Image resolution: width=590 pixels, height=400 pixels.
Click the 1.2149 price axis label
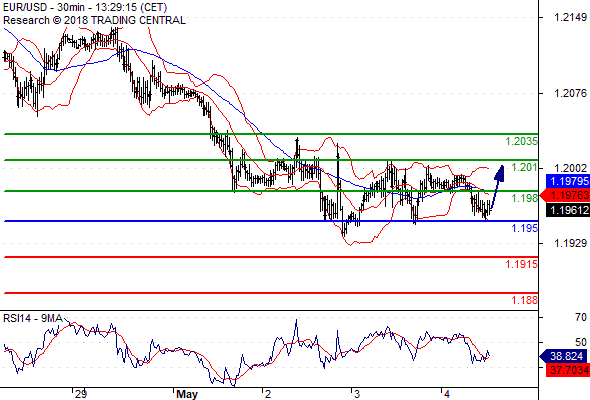click(570, 17)
